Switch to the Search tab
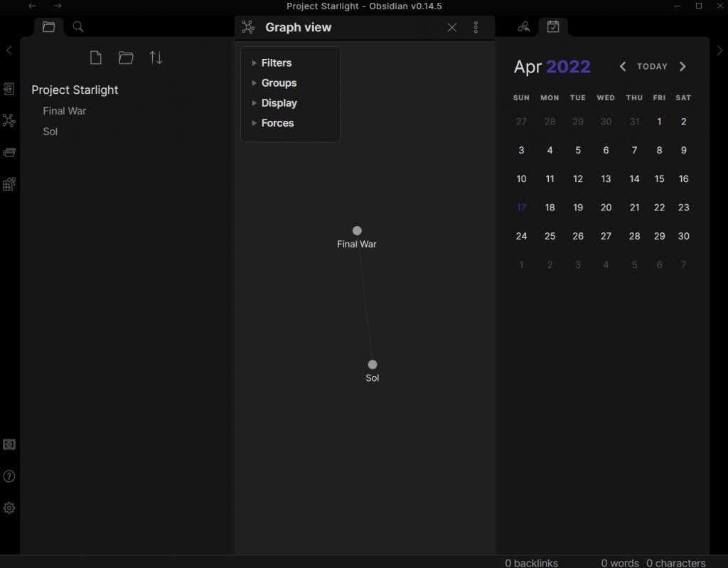Screen dimensions: 728x568 click(78, 27)
